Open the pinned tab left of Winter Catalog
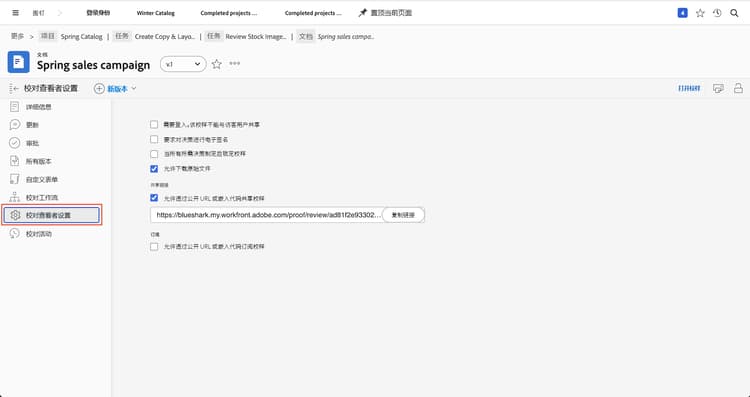This screenshot has width=750, height=397. coord(98,13)
